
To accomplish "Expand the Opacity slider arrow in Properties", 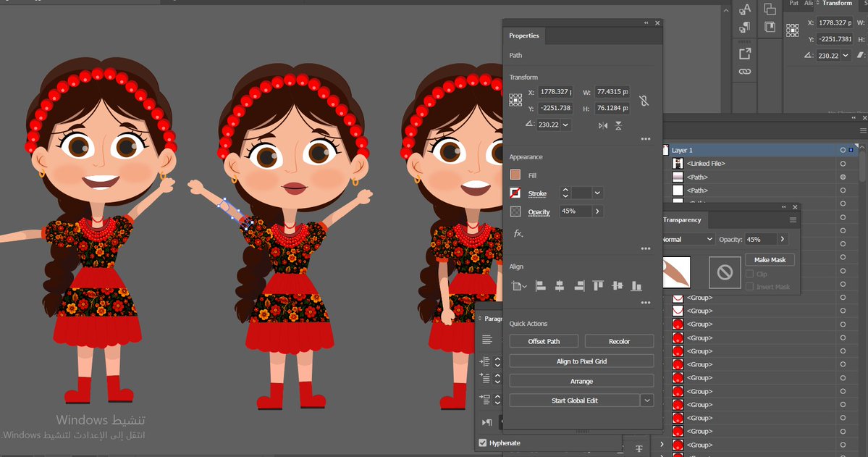I will (x=597, y=211).
